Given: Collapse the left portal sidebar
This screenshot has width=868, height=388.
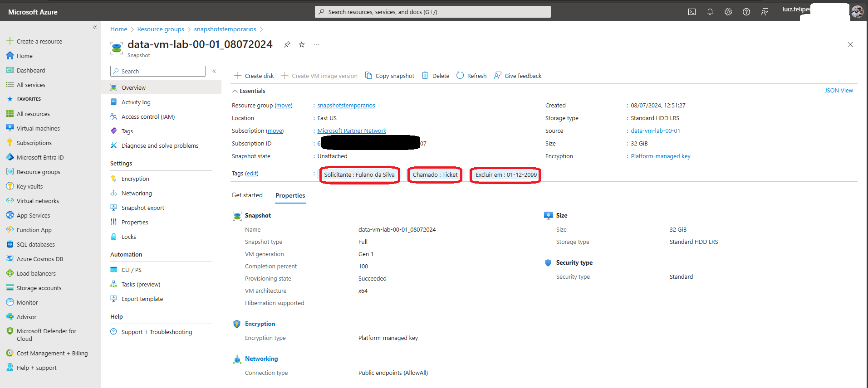Looking at the screenshot, I should (95, 27).
